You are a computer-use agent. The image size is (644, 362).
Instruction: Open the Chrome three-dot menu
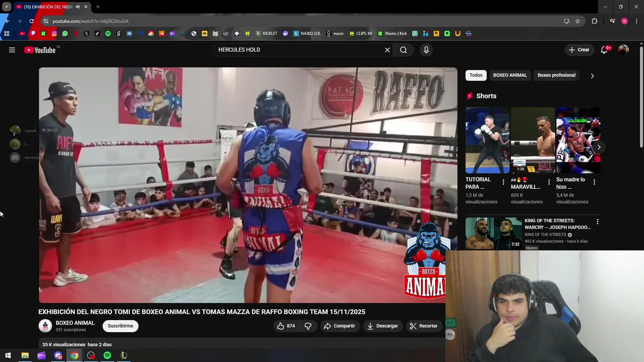pos(637,21)
